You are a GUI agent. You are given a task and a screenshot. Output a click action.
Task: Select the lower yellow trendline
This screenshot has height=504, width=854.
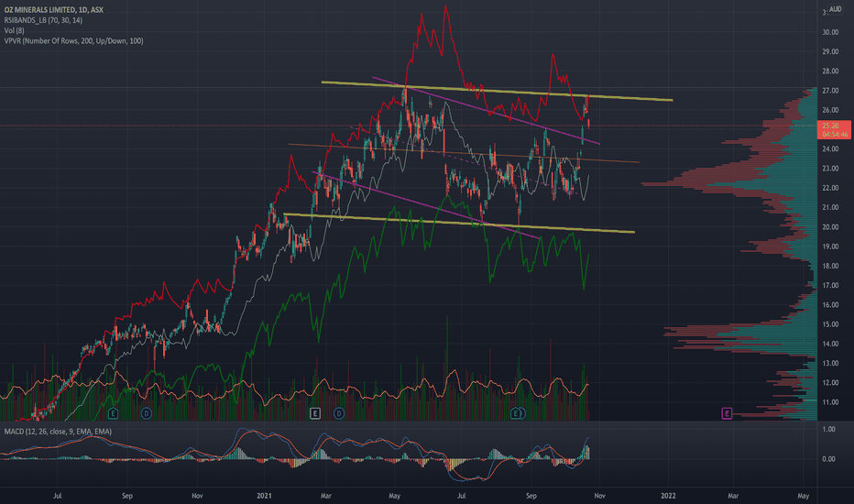(x=459, y=223)
